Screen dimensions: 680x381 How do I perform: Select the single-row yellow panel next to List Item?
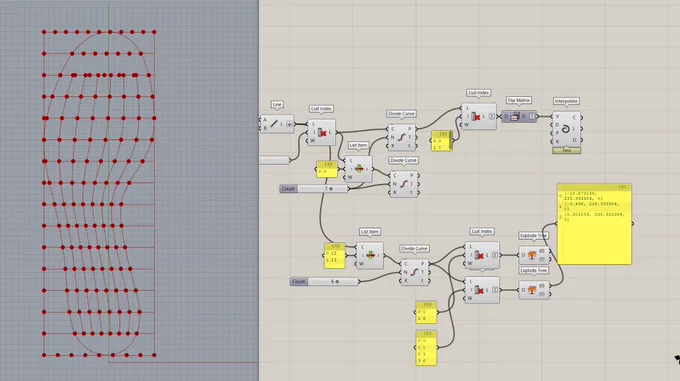pos(327,169)
